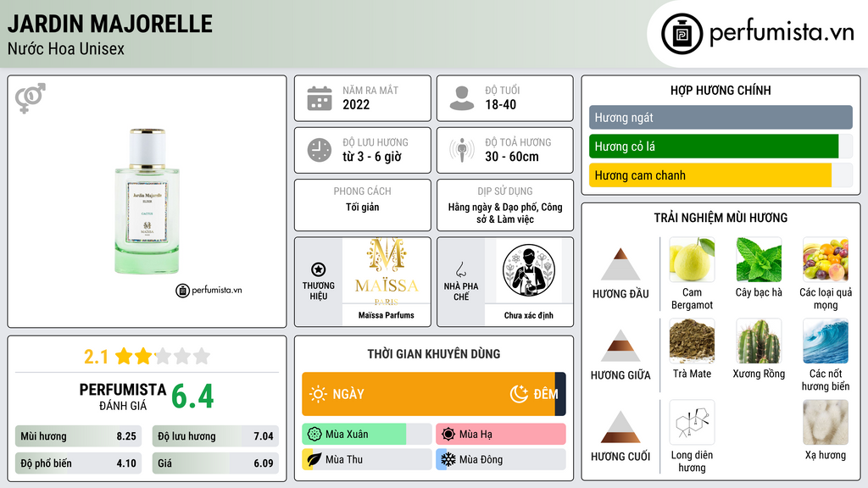
Task: Click the Mùa Thu season bar
Action: 367,459
